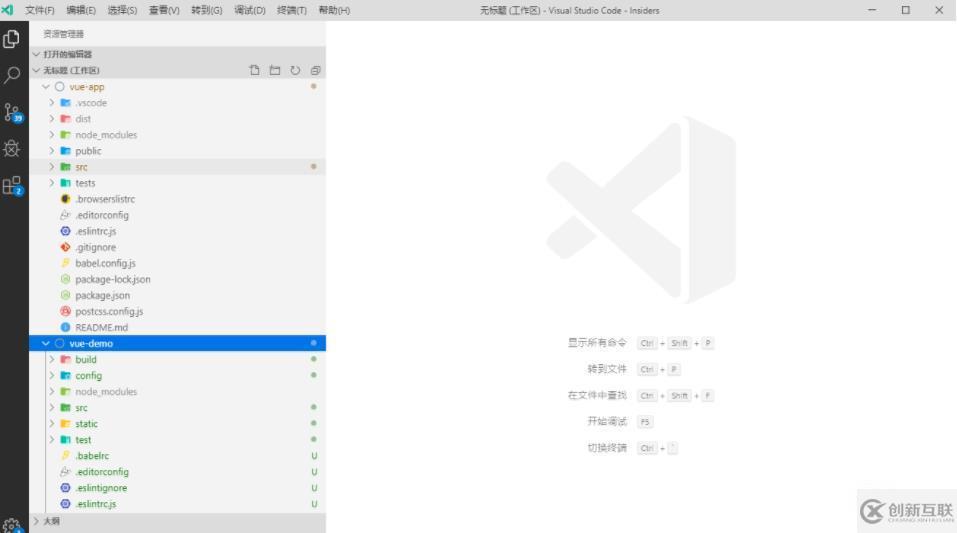Expand the .vscode folder

[x=52, y=103]
